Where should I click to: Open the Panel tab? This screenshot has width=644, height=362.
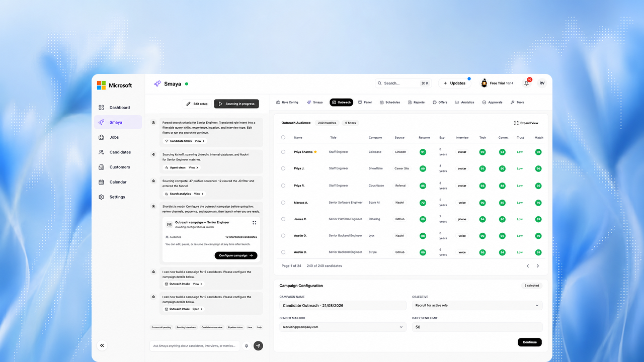(365, 103)
